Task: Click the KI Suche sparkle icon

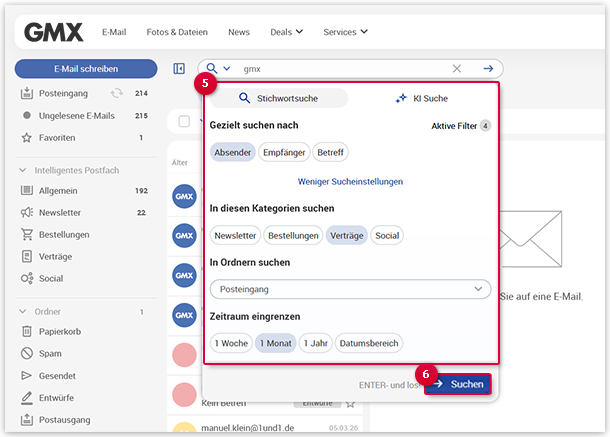Action: 401,98
